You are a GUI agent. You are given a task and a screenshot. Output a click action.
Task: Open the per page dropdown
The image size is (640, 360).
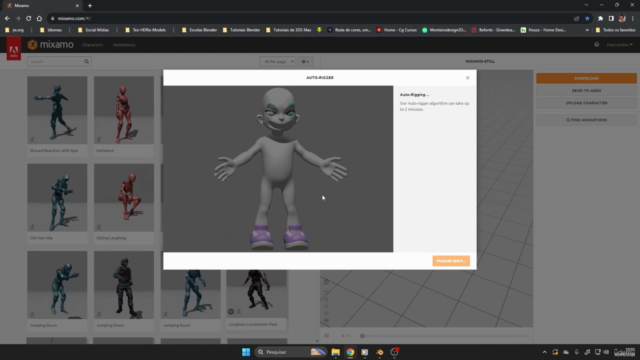click(278, 62)
